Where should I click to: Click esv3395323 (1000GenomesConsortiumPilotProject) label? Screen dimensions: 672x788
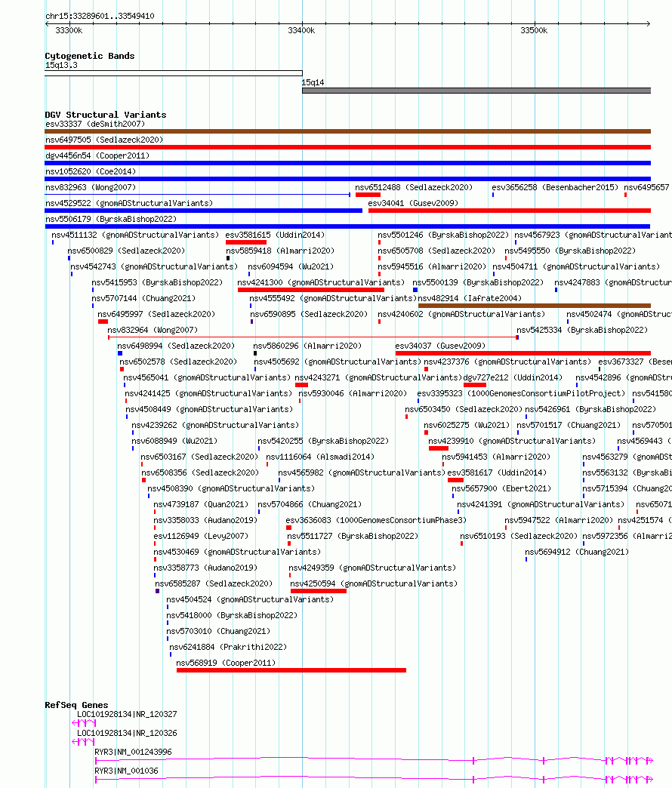click(521, 393)
